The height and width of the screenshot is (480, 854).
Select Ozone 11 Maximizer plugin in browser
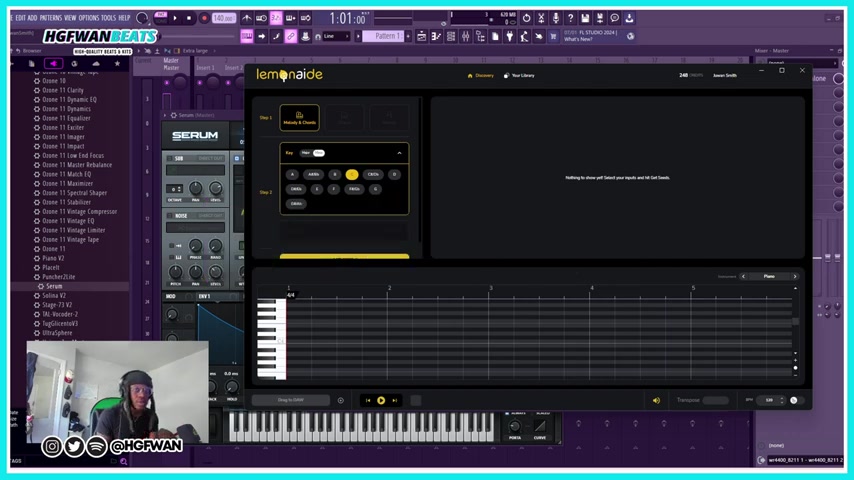68,184
